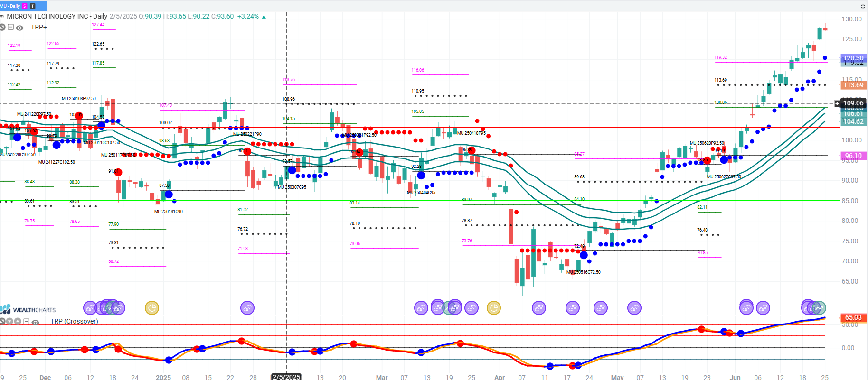Open the purple thumbs icon near April 28
This screenshot has height=380, width=868.
(x=601, y=308)
